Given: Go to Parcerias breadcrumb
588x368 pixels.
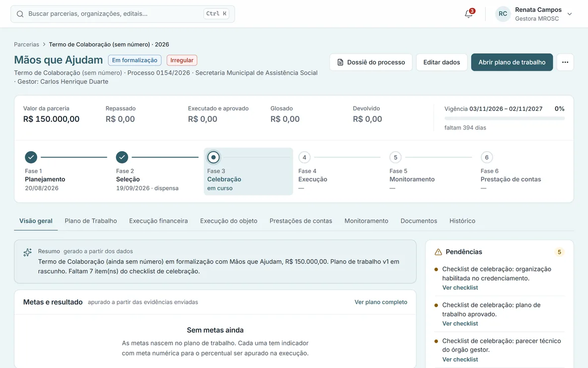Looking at the screenshot, I should pos(27,44).
